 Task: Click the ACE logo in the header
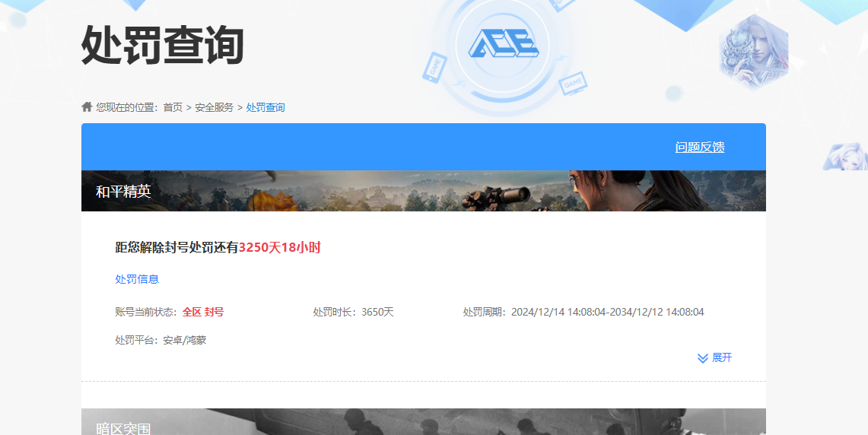(x=503, y=44)
